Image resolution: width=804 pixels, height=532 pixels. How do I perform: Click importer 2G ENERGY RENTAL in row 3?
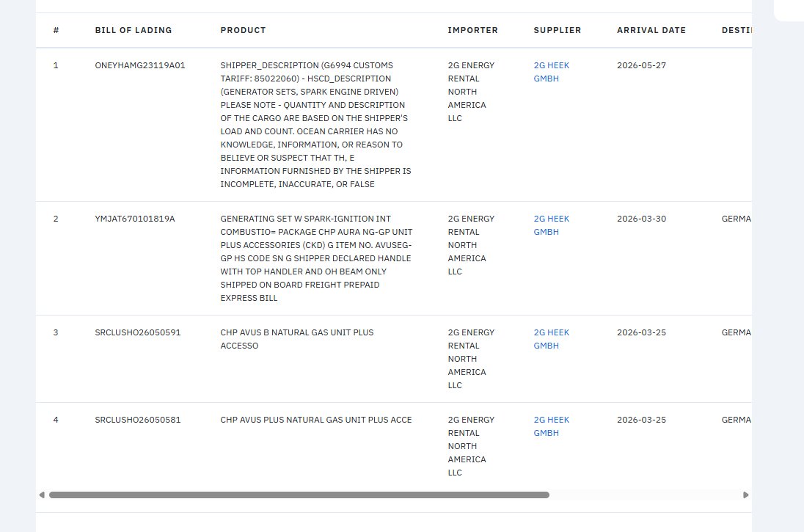click(471, 359)
